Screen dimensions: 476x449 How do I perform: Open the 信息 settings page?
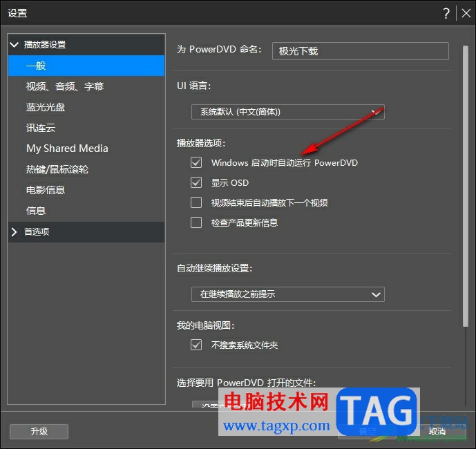tap(86, 211)
